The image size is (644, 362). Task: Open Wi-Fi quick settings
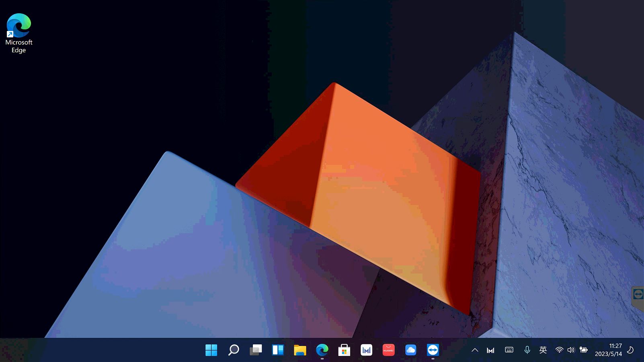point(559,350)
